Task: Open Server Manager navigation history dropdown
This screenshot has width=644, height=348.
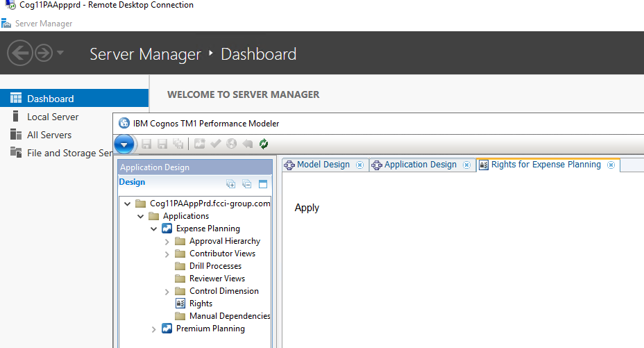Action: 60,53
